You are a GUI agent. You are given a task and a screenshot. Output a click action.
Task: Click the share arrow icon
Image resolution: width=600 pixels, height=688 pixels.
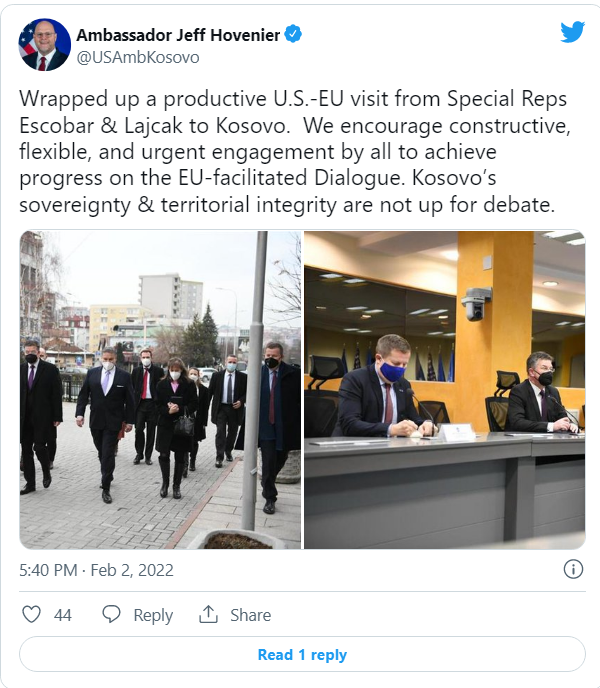pos(208,615)
